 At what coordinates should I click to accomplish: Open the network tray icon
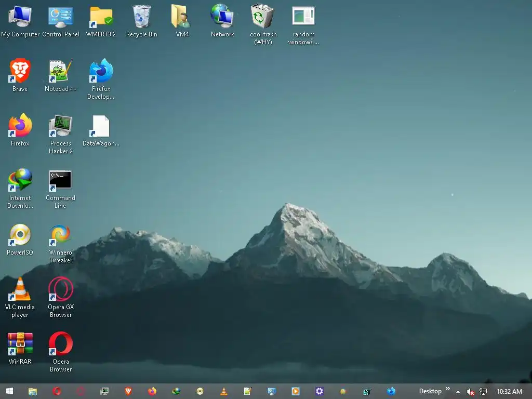point(483,392)
